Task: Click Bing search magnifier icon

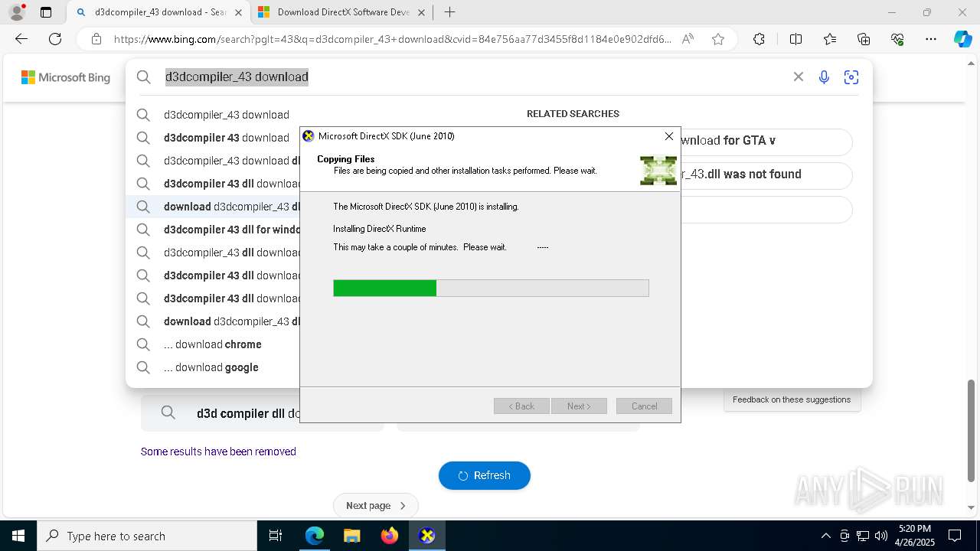Action: [x=144, y=77]
